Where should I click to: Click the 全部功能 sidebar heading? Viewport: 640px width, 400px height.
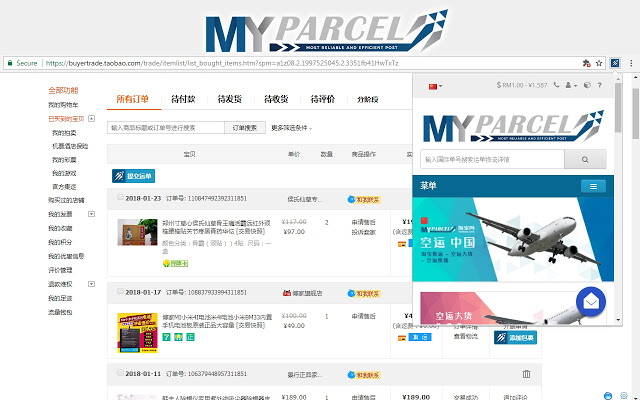click(x=63, y=90)
